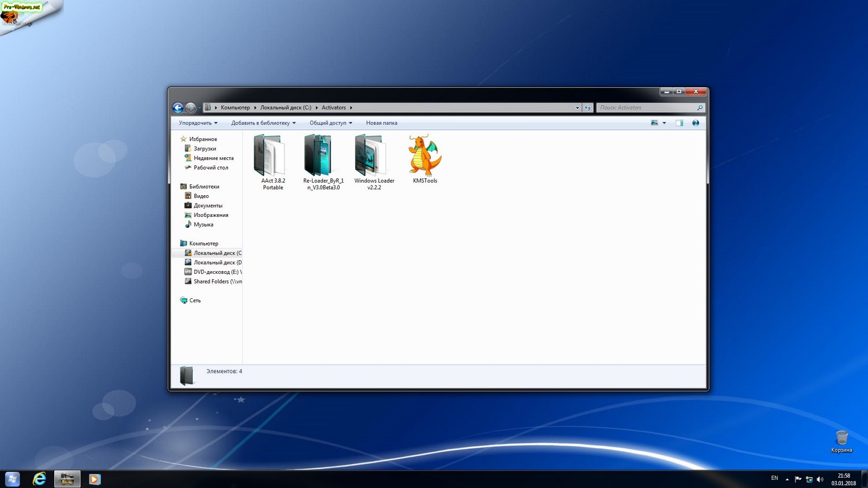868x488 pixels.
Task: Open Windows Media Player from taskbar
Action: [94, 479]
